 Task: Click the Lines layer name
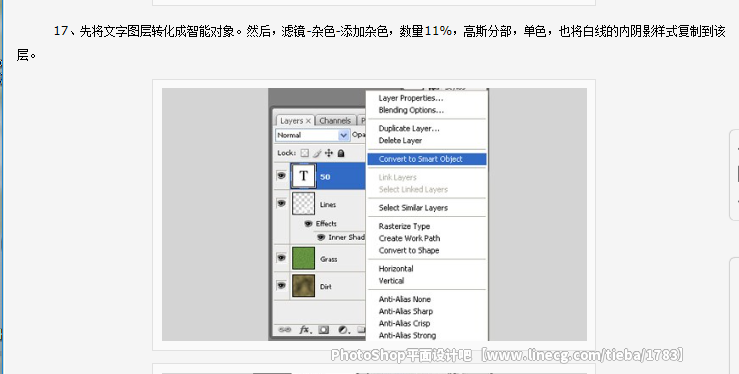pos(328,204)
